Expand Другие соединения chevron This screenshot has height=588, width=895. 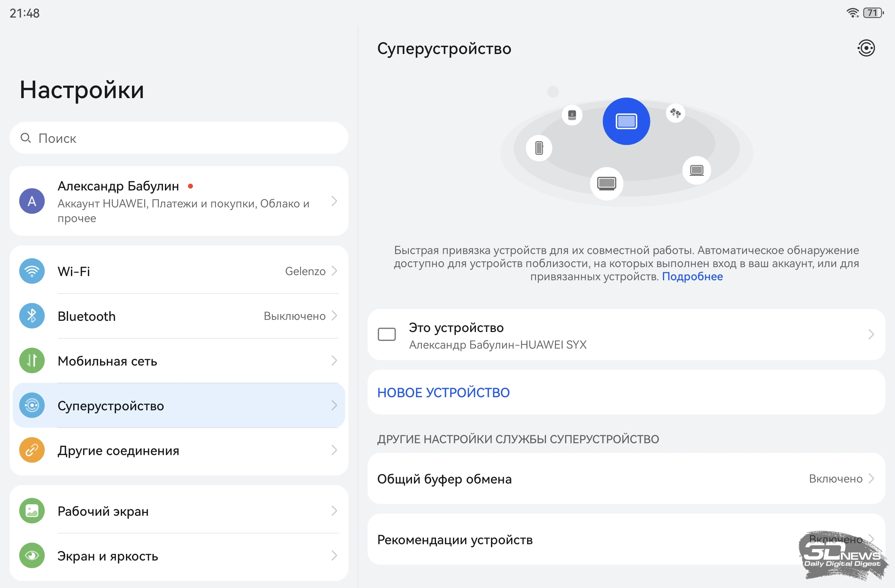tap(334, 450)
